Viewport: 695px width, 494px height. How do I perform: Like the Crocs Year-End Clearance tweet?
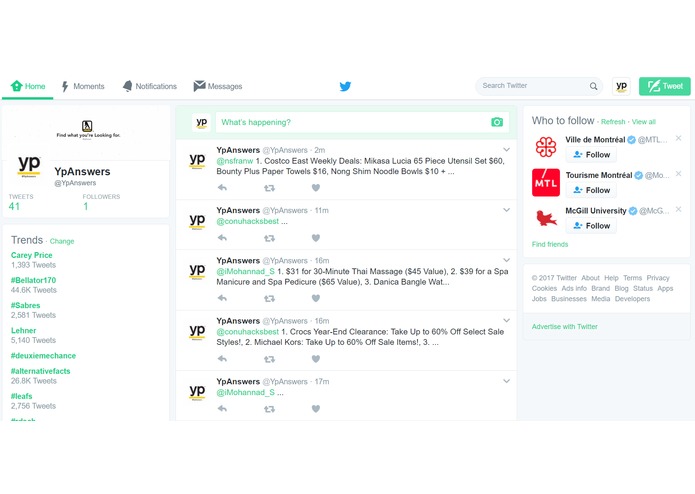click(x=316, y=359)
